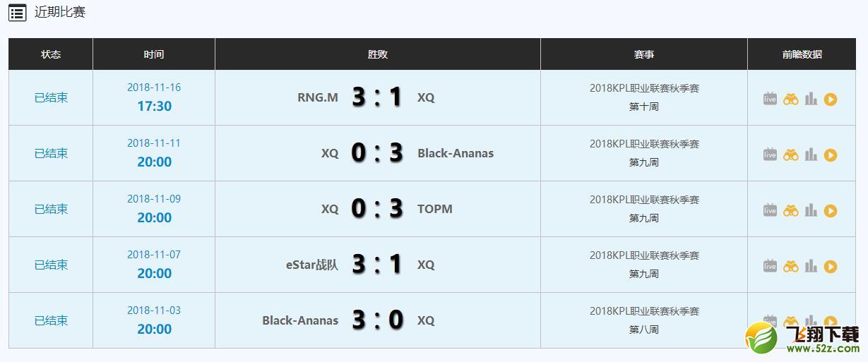Click eStar战队 team name
Image resolution: width=868 pixels, height=362 pixels.
point(312,265)
